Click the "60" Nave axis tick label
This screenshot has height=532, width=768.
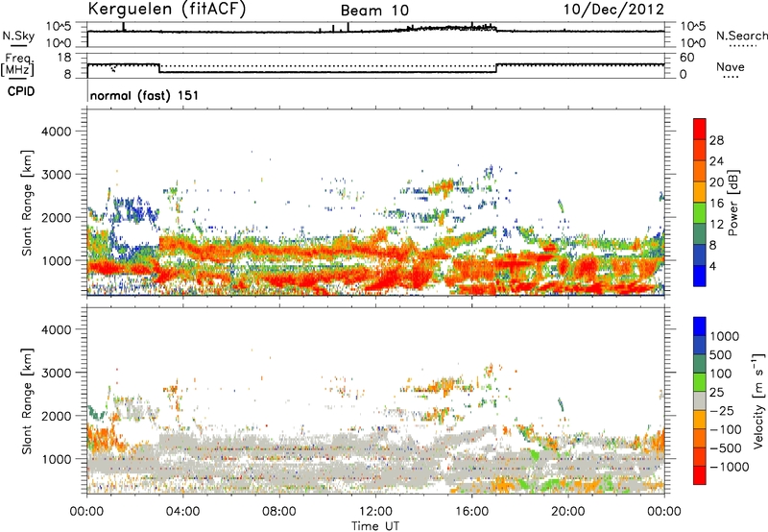click(x=686, y=58)
